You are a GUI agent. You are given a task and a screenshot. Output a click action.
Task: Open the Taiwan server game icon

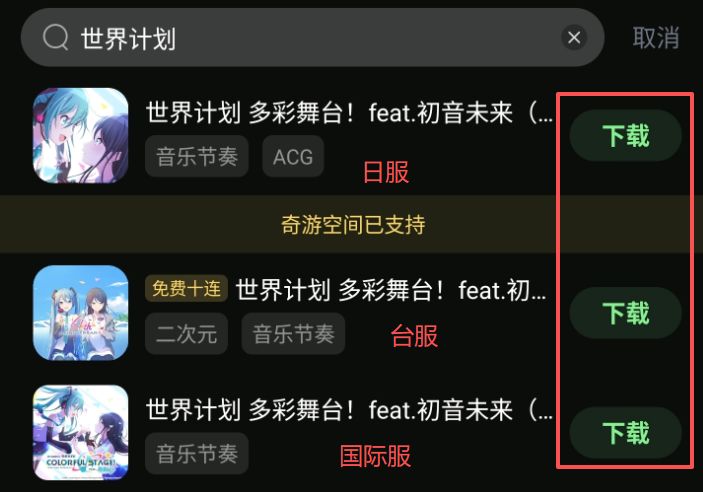point(81,313)
